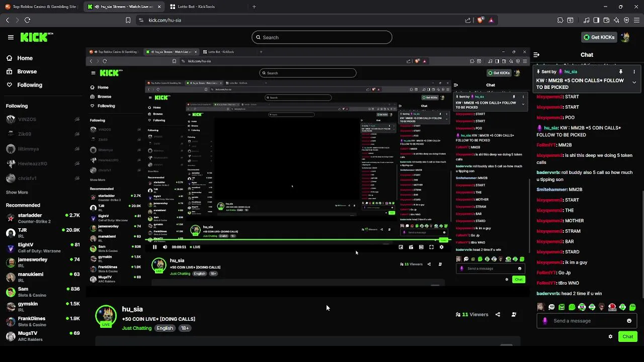Open the Brave Wallet icon
This screenshot has height=362, width=644.
coord(606,20)
